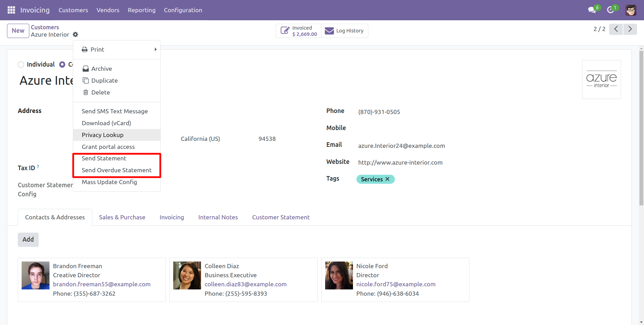Click the printer icon in the action menu

coord(85,50)
